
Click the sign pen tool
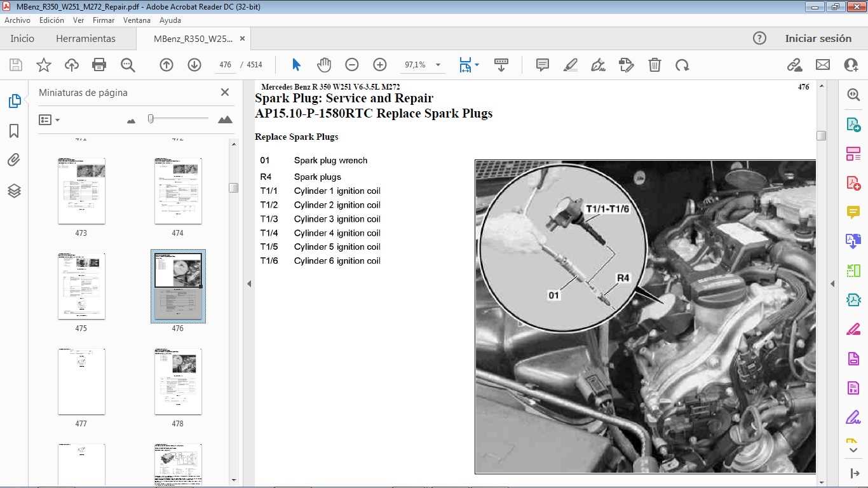click(x=598, y=65)
